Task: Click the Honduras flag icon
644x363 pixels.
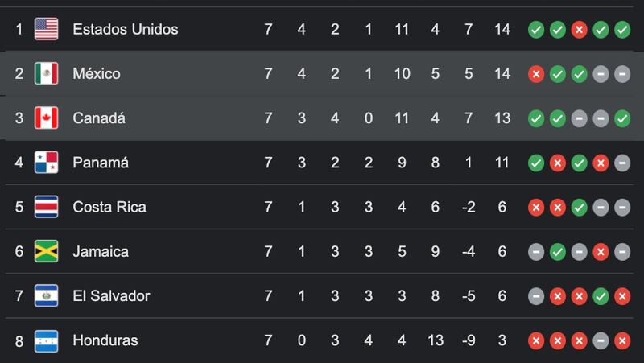Action: (x=46, y=340)
